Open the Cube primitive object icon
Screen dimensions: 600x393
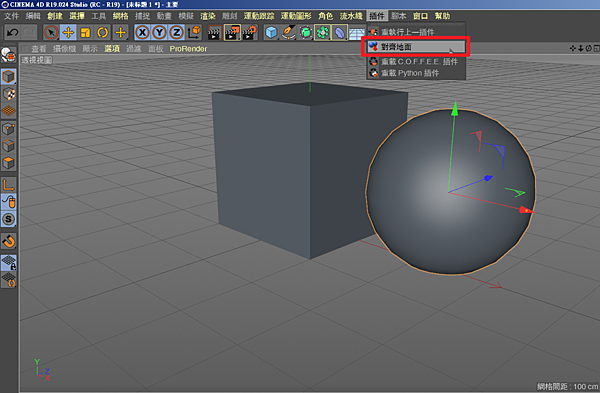click(x=271, y=33)
